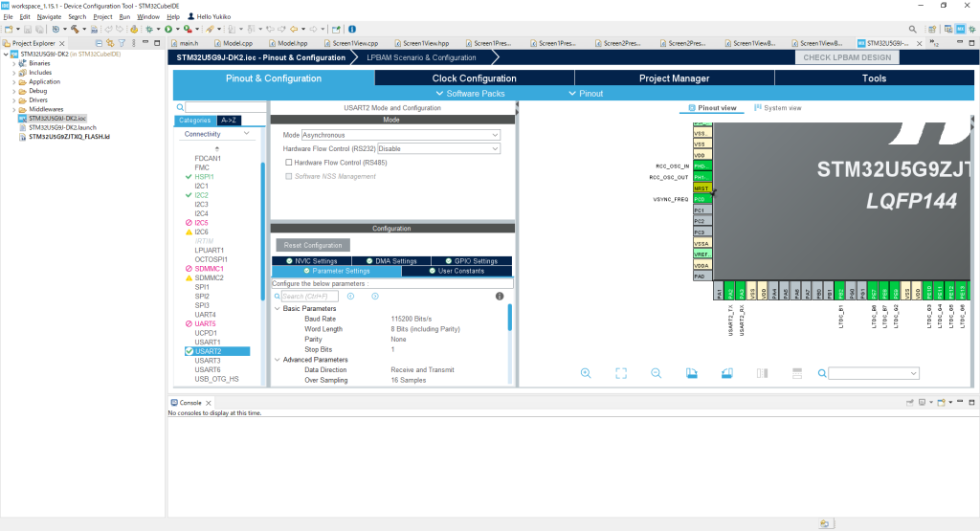Open the Project Explorer filter icon

pyautogui.click(x=122, y=43)
